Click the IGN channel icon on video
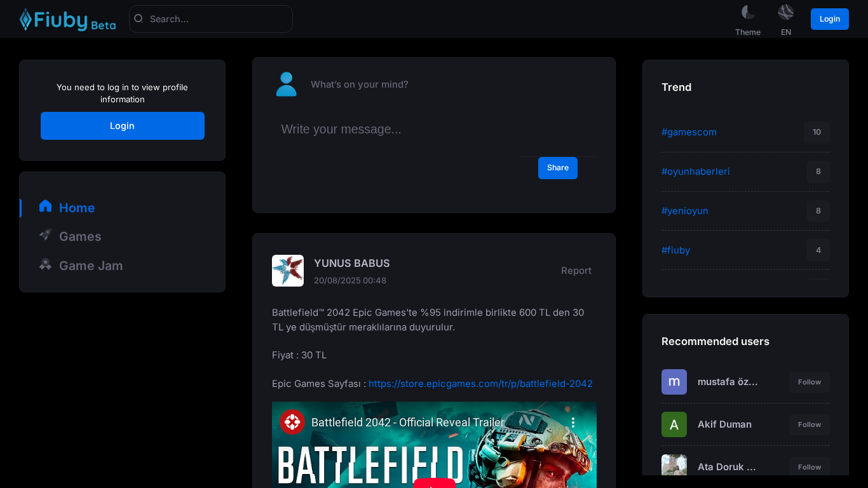868x488 pixels. [x=292, y=422]
